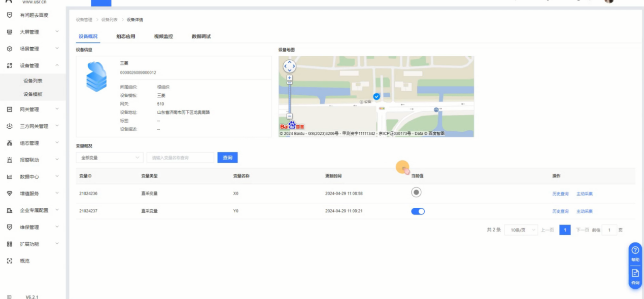Image resolution: width=644 pixels, height=299 pixels.
Task: Click the blue 查询 search button
Action: [227, 158]
